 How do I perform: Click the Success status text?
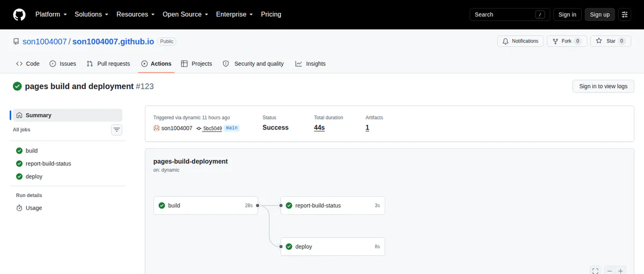click(x=275, y=128)
